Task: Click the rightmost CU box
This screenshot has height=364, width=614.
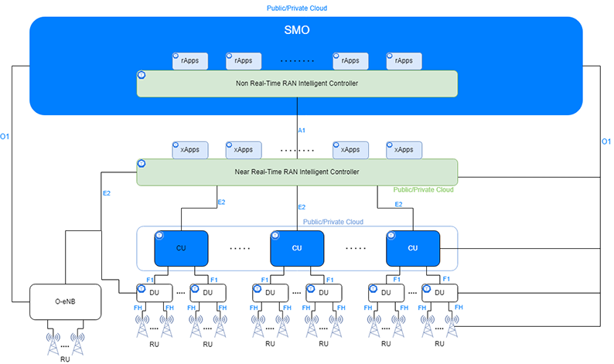Action: (413, 249)
